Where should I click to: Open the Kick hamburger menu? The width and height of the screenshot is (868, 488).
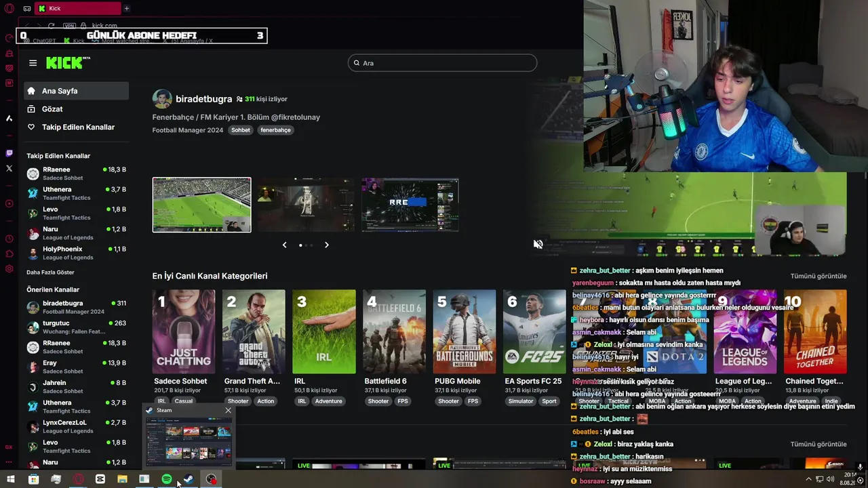[x=33, y=63]
